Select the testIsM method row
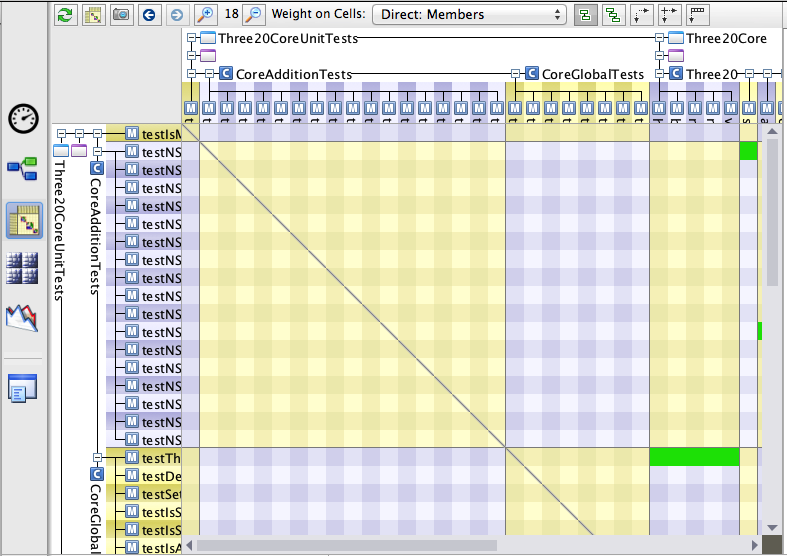Image resolution: width=787 pixels, height=556 pixels. 144,134
